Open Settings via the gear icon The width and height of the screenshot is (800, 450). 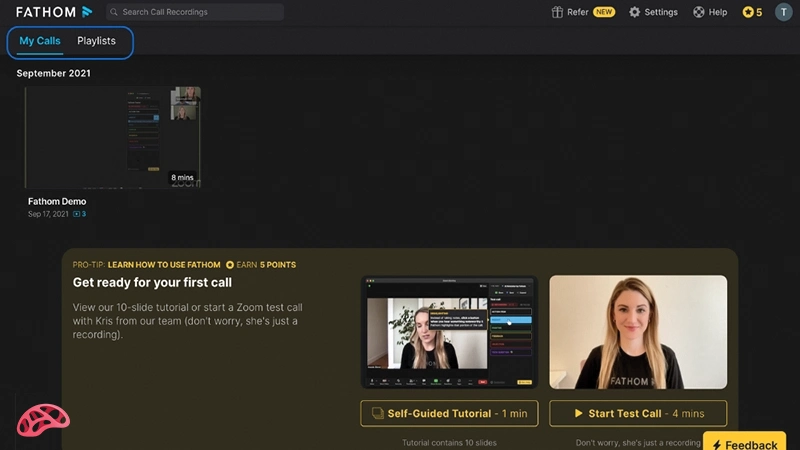click(x=635, y=12)
